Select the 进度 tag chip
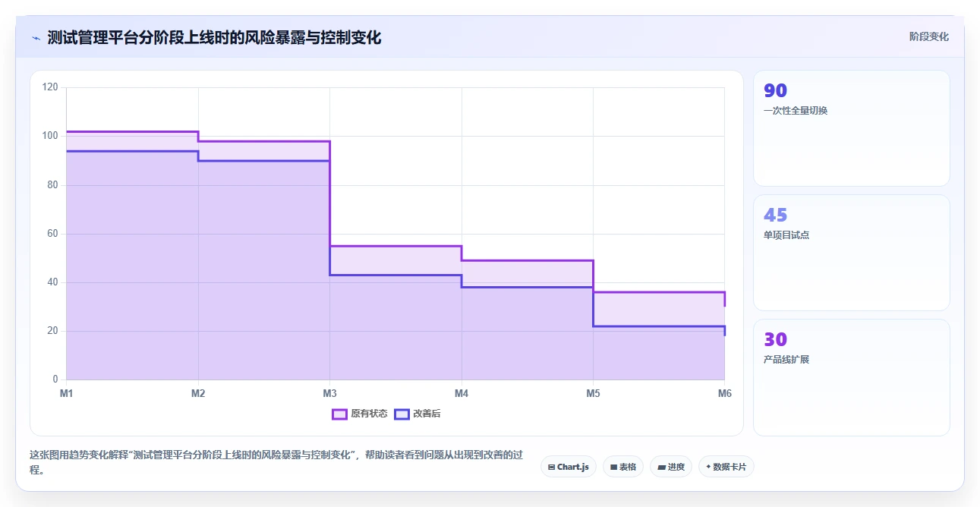This screenshot has height=507, width=980. [671, 467]
